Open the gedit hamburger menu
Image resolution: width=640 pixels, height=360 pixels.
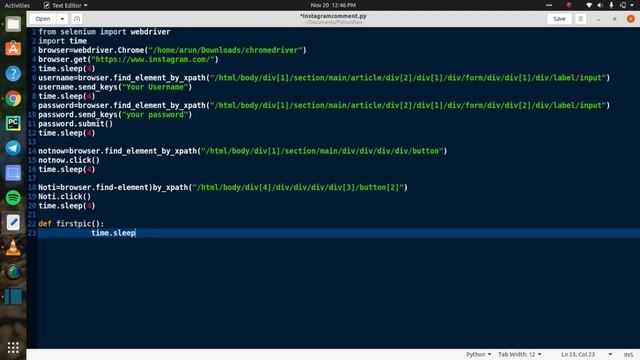click(580, 19)
